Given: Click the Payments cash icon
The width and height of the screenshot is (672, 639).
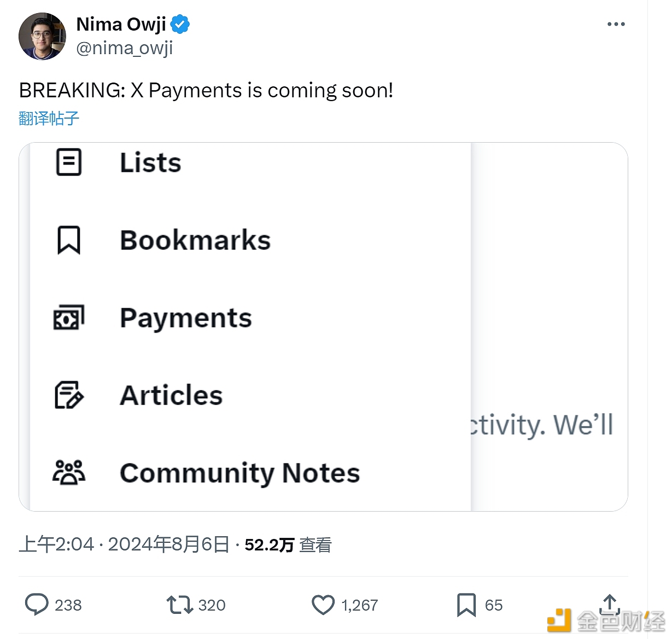Looking at the screenshot, I should click(x=69, y=318).
